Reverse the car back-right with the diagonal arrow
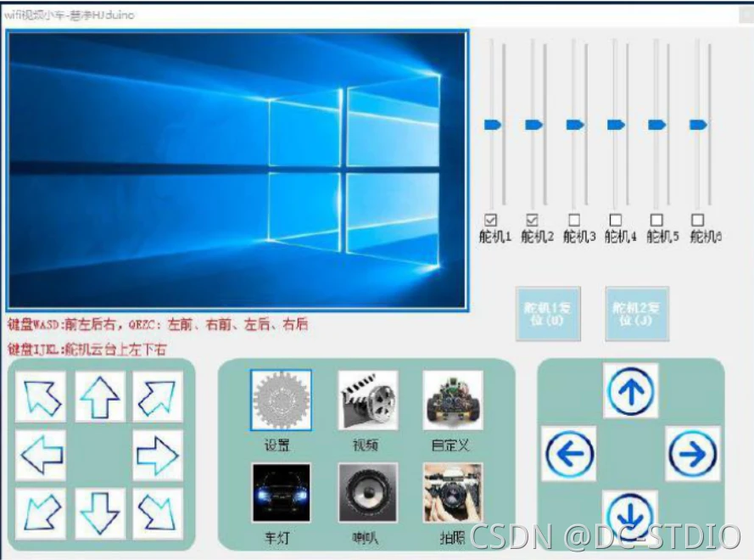 (158, 513)
